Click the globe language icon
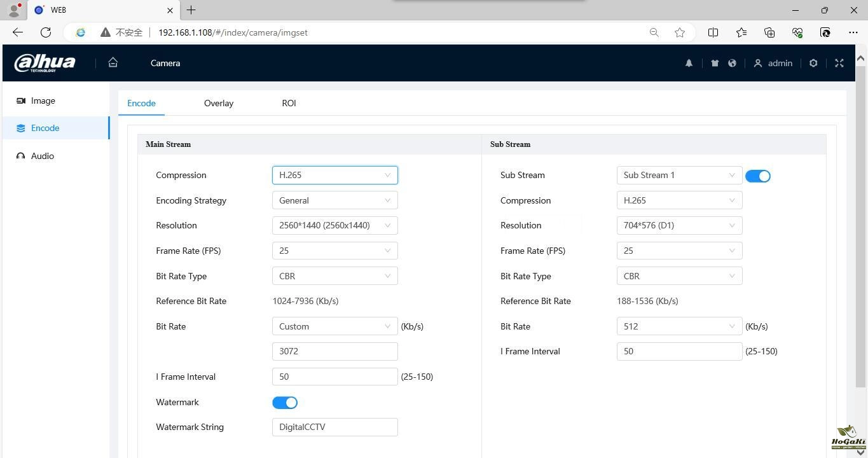The image size is (868, 458). point(732,63)
